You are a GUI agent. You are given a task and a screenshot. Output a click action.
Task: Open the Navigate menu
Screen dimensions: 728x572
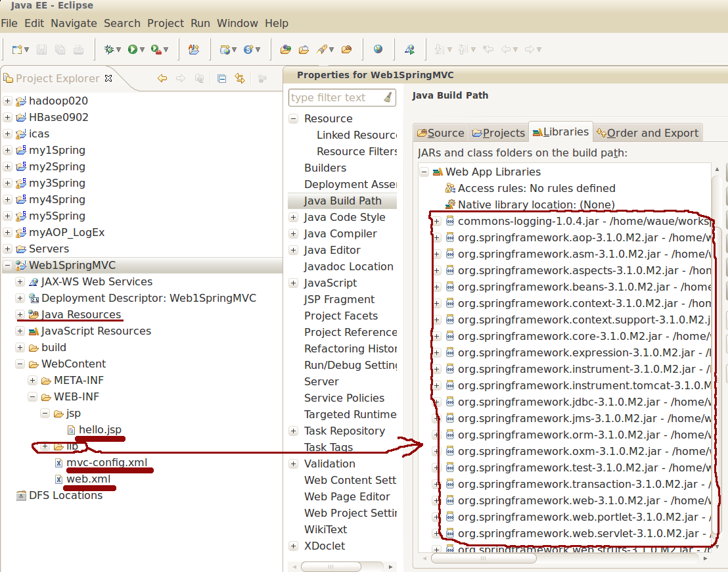click(x=74, y=23)
